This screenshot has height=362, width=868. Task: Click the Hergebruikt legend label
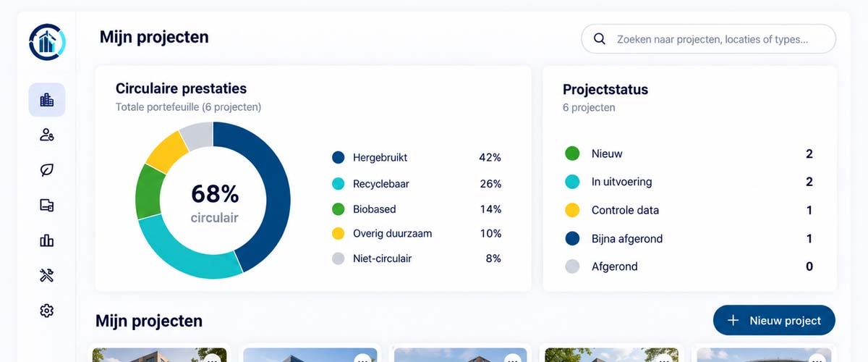click(380, 157)
